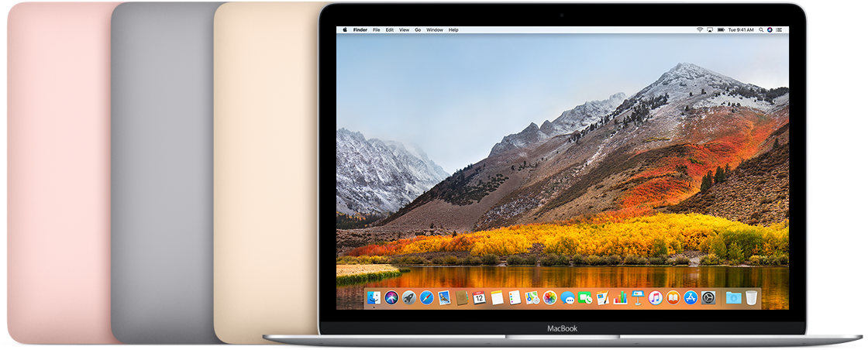The image size is (868, 350).
Task: Open Finder from the Dock
Action: pyautogui.click(x=374, y=297)
